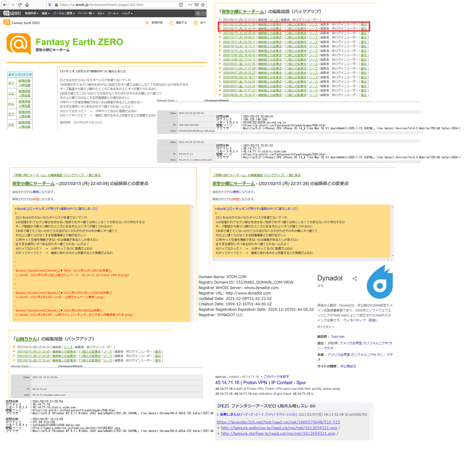Click the Save to Pocket icon
The width and height of the screenshot is (476, 453).
196,5
